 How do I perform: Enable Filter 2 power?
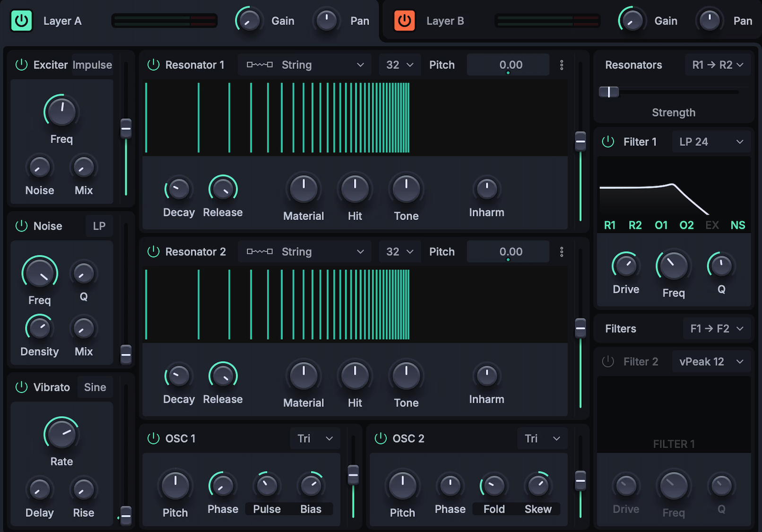pos(608,361)
